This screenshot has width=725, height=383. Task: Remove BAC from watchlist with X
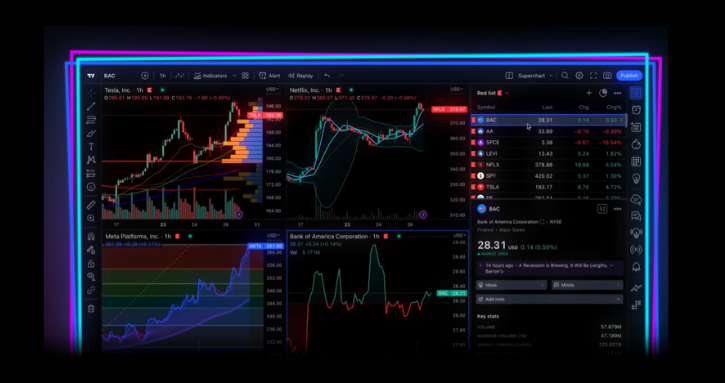tap(621, 120)
